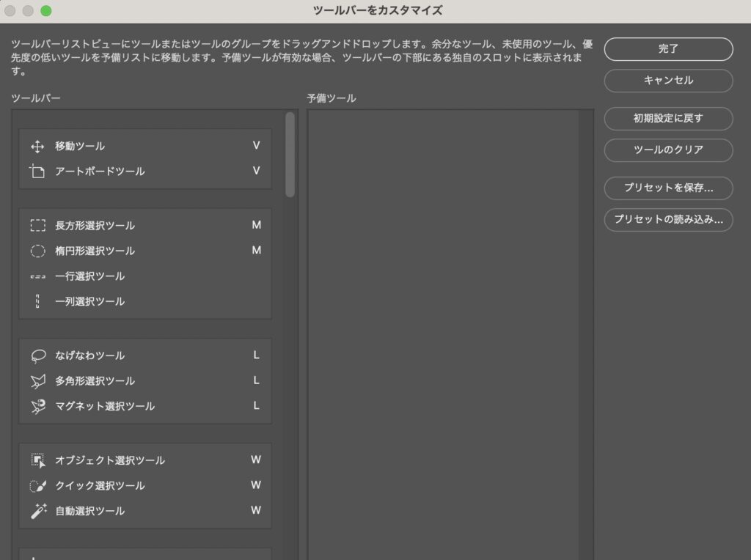Select the Single Row Marquee icon

(37, 276)
